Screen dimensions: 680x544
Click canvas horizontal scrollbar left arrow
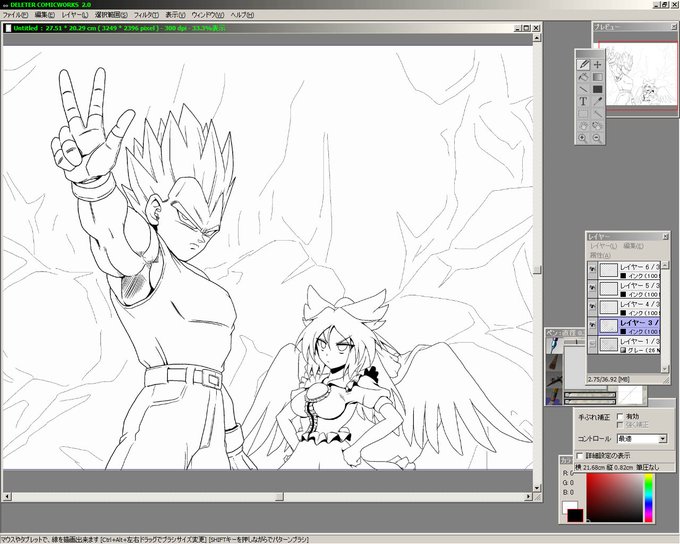coord(7,496)
